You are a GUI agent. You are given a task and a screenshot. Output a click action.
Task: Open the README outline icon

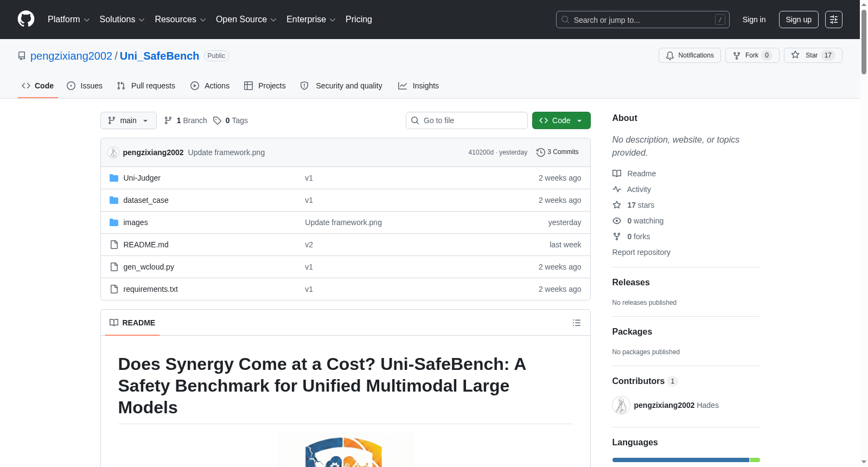[x=577, y=323]
